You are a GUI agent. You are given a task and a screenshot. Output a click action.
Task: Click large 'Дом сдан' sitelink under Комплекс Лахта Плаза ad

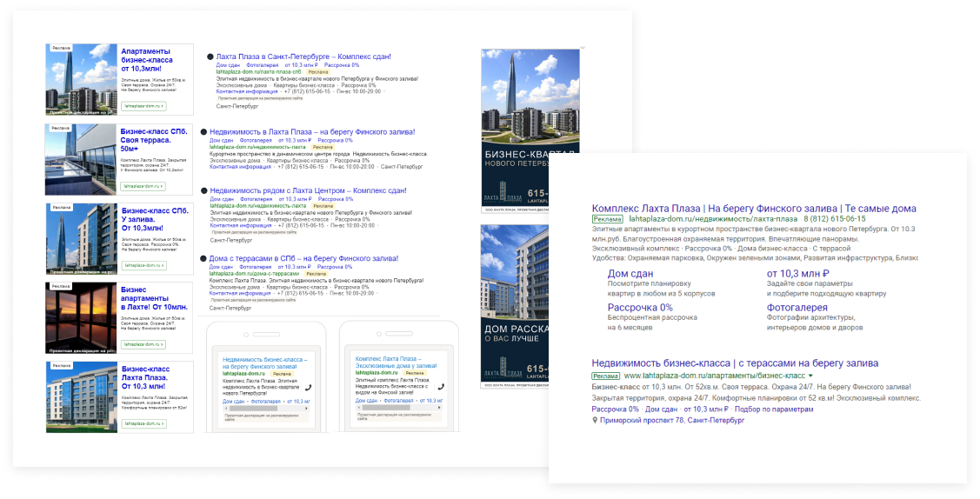click(630, 274)
